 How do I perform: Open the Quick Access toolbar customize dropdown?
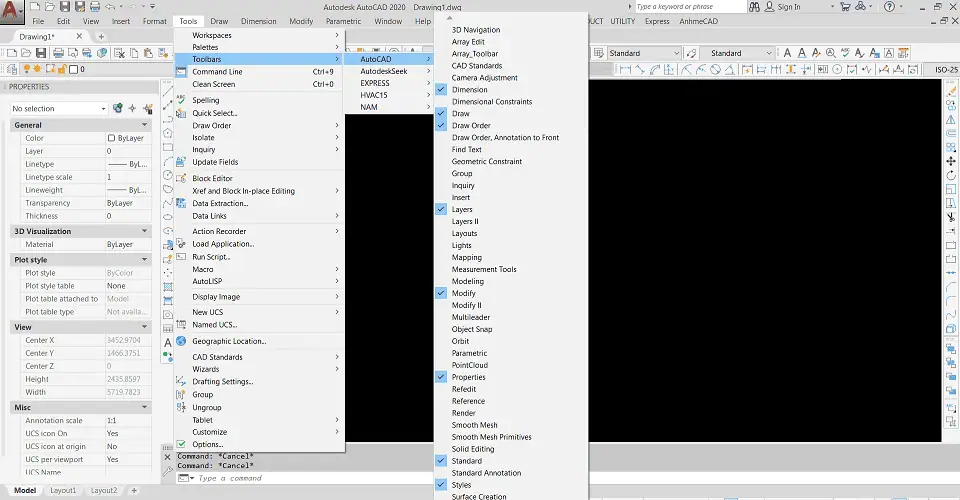152,7
